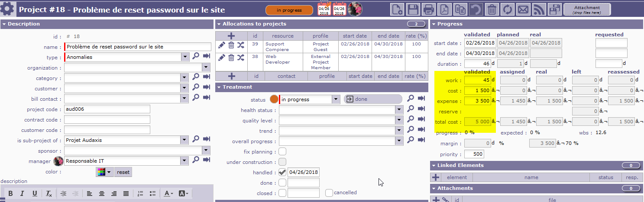Click the 'reset' color button
The height and width of the screenshot is (202, 644).
(123, 172)
